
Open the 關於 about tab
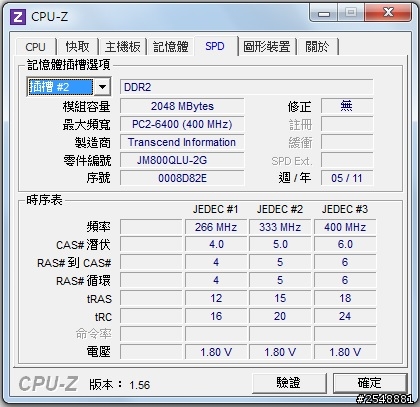click(317, 47)
